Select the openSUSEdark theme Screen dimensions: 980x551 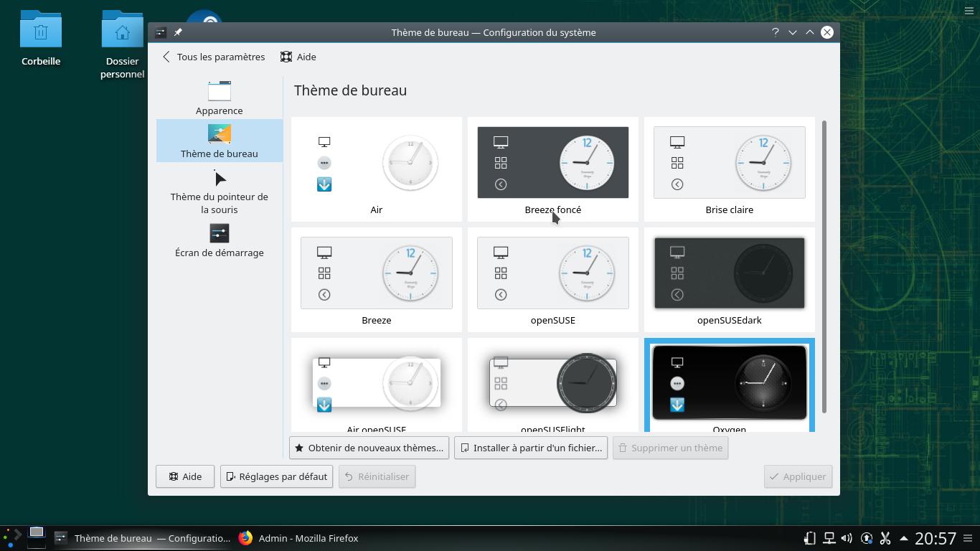point(730,280)
